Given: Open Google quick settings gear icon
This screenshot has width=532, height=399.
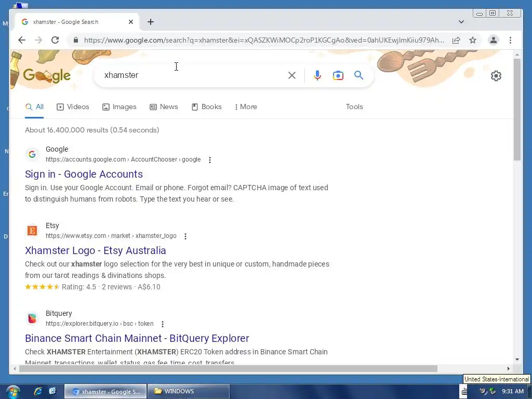Looking at the screenshot, I should coord(496,76).
